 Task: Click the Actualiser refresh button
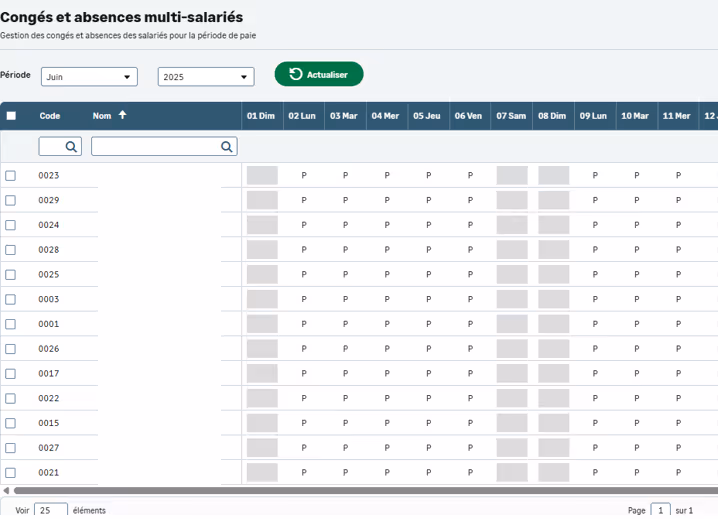(319, 74)
